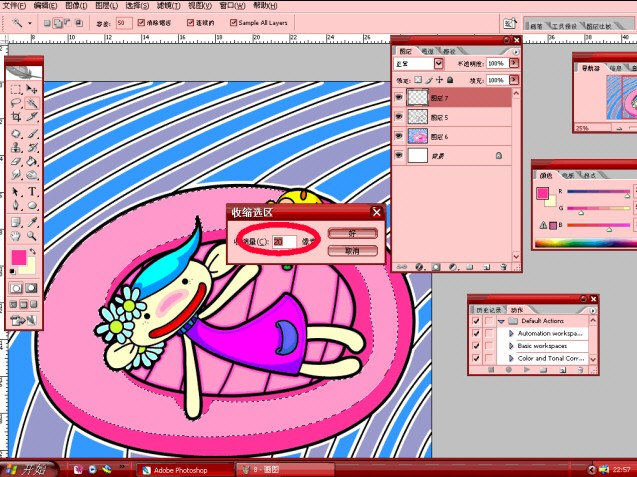Click the foreground color swatch in toolbox

(x=19, y=257)
